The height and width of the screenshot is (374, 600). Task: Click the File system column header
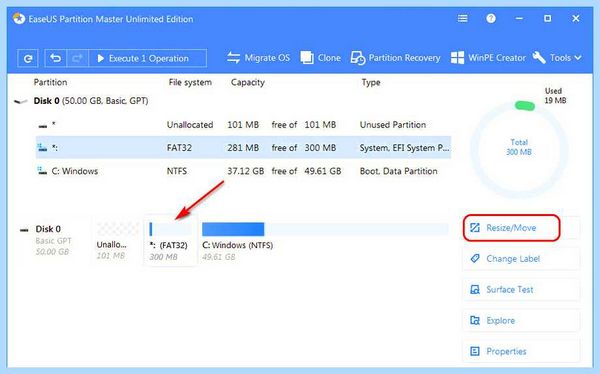(190, 82)
